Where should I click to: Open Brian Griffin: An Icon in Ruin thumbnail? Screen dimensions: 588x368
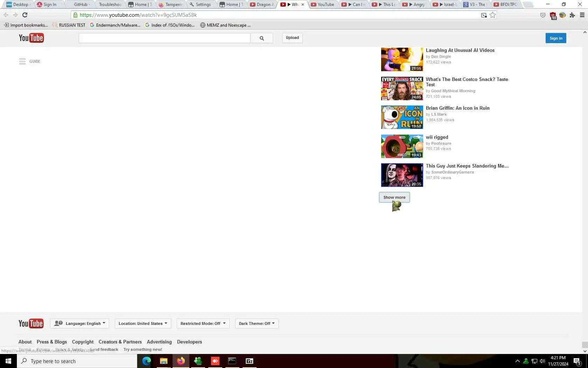(402, 117)
